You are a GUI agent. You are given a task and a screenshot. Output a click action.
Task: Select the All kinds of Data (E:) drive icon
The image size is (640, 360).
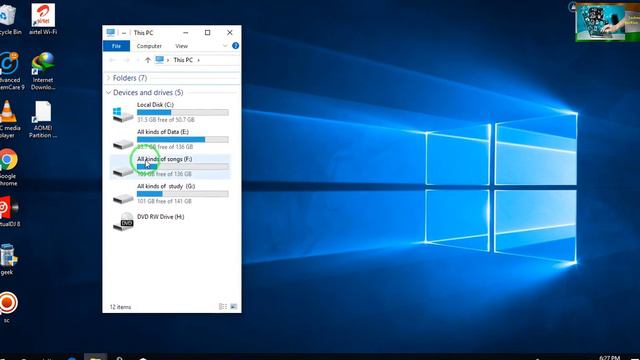tap(122, 143)
